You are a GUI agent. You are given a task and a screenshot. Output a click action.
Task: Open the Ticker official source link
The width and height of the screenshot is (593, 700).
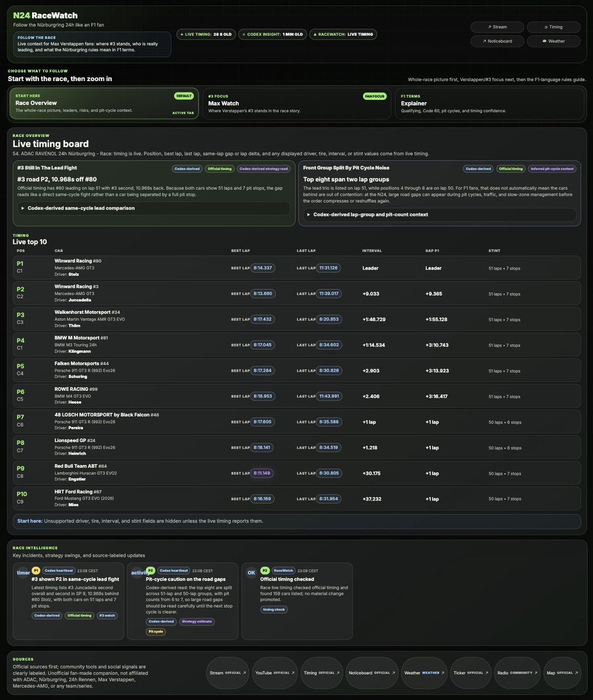pyautogui.click(x=471, y=673)
